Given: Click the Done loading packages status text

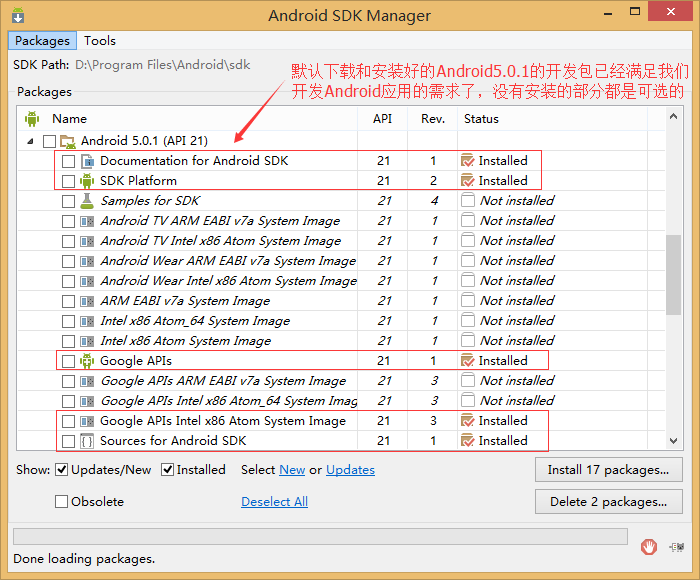Looking at the screenshot, I should 84,559.
